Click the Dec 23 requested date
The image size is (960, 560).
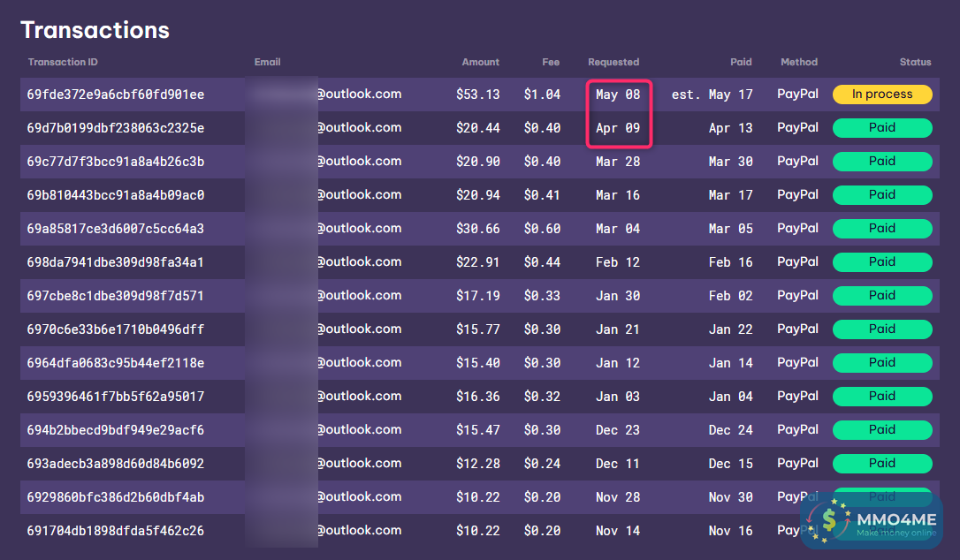[618, 430]
